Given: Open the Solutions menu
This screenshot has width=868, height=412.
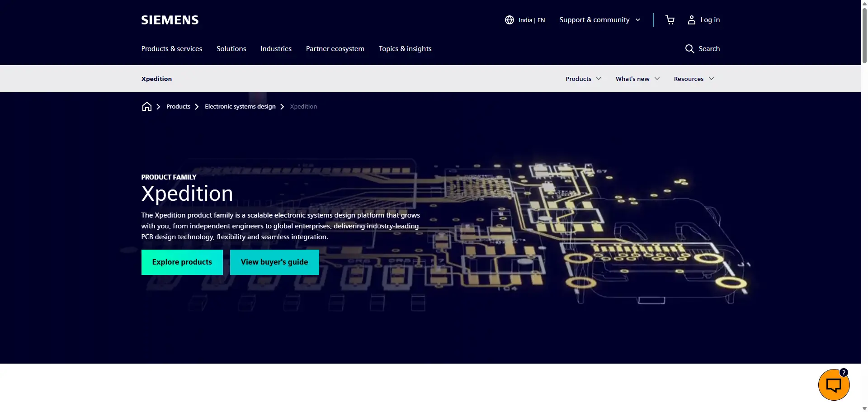Looking at the screenshot, I should (231, 49).
